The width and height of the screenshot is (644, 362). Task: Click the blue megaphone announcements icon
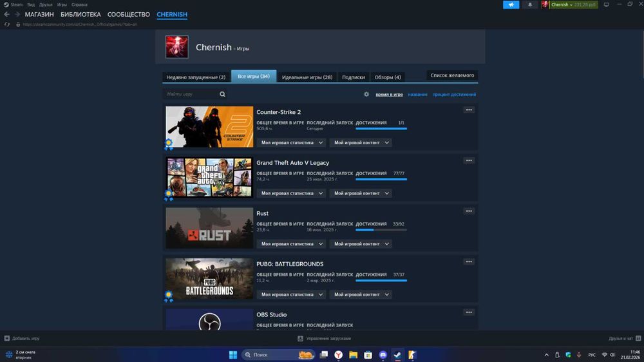pyautogui.click(x=511, y=5)
